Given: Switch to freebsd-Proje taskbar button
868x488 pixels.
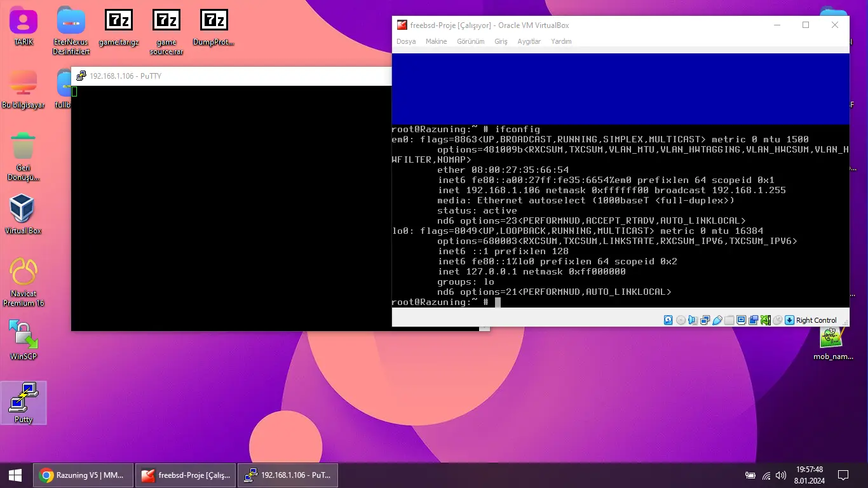Looking at the screenshot, I should 186,475.
